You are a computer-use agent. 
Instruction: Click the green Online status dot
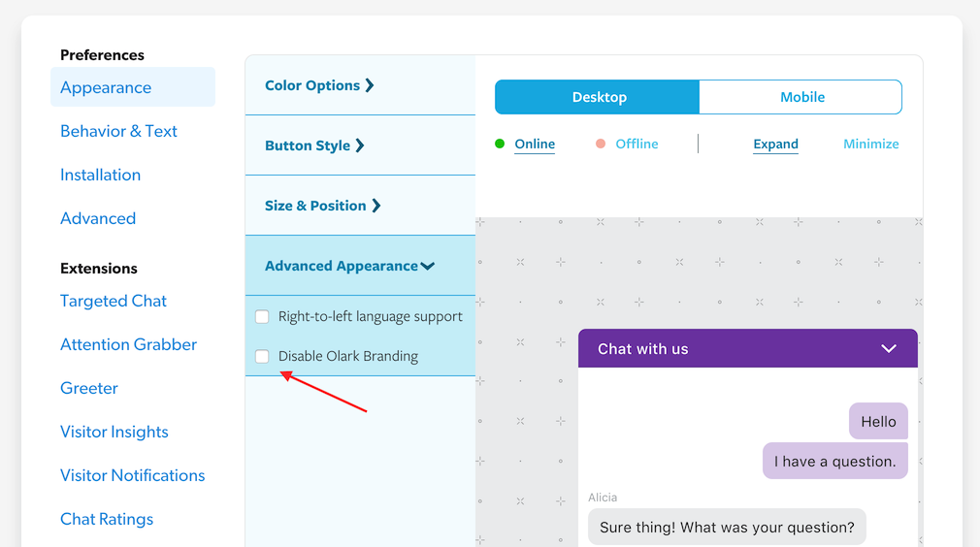[500, 144]
